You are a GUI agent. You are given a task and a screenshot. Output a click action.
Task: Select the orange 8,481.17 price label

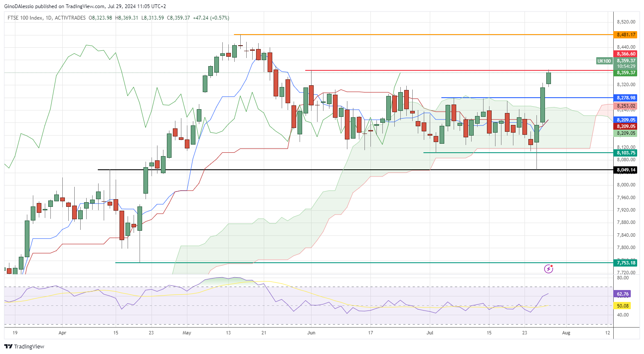[x=626, y=35]
